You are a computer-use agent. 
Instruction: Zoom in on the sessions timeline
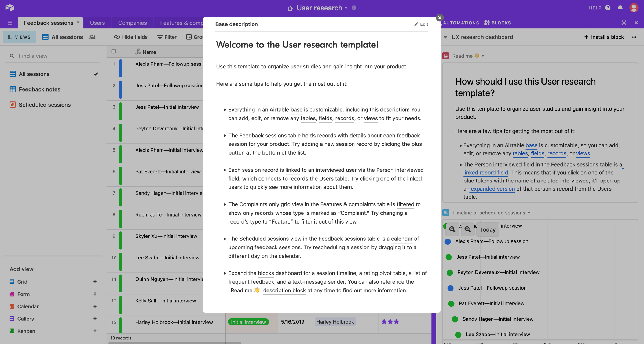(x=467, y=229)
